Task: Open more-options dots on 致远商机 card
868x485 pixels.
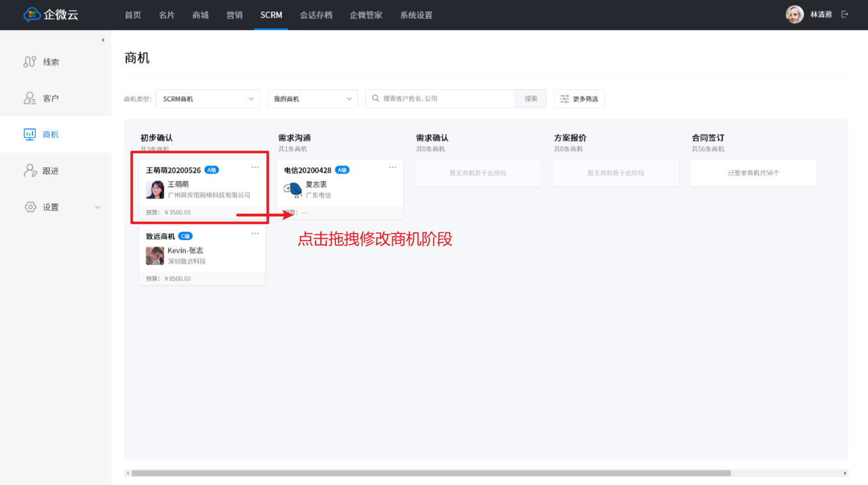Action: (x=255, y=234)
